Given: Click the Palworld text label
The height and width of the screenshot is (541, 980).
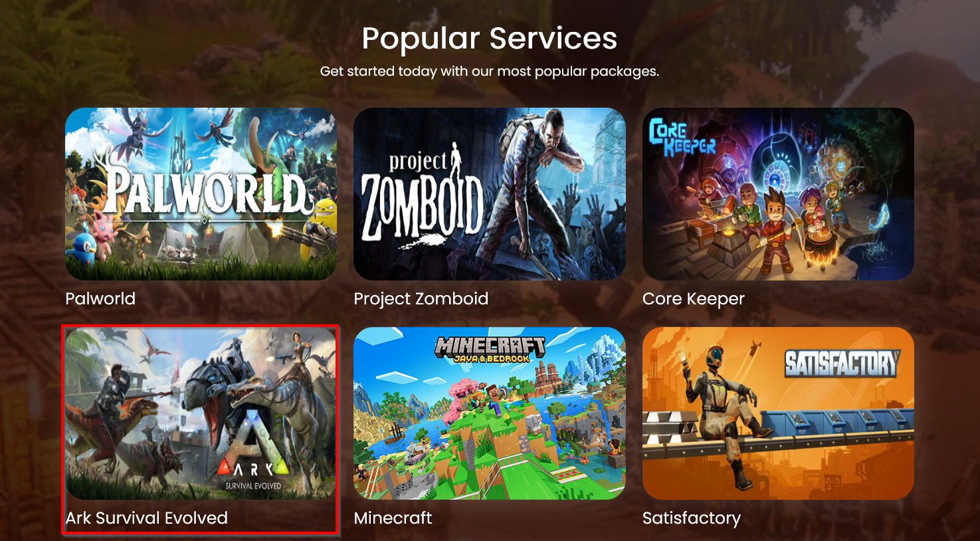Looking at the screenshot, I should (100, 298).
